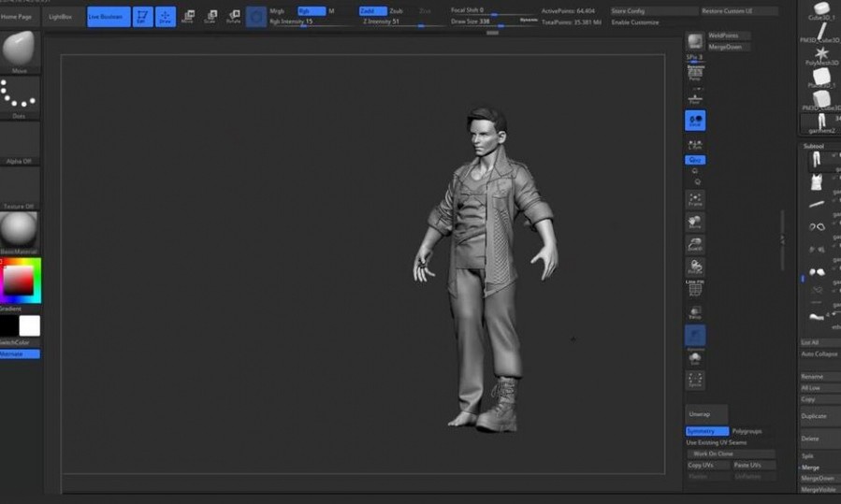Adjust the Z Intensity slider
The width and height of the screenshot is (841, 504).
coord(402,22)
